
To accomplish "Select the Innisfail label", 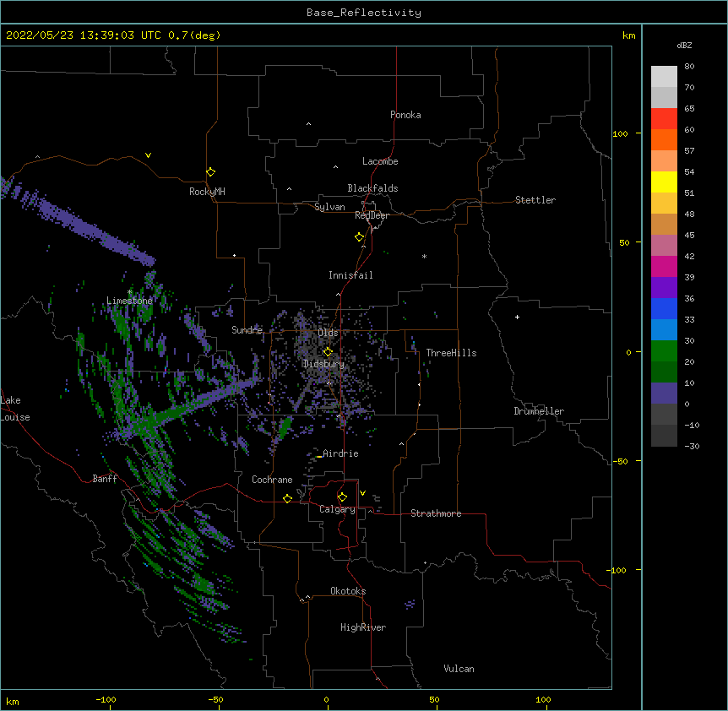I will pos(350,275).
